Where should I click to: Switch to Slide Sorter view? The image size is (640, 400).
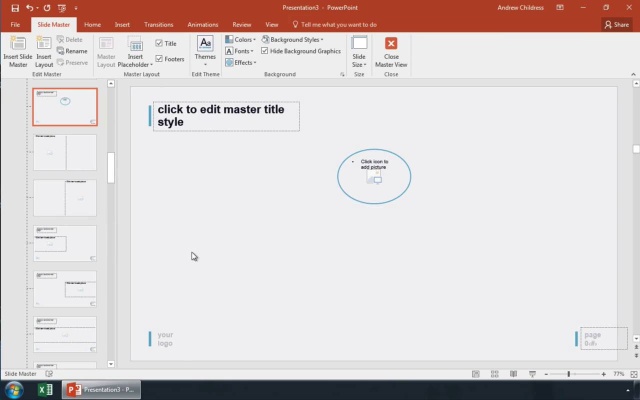click(495, 374)
